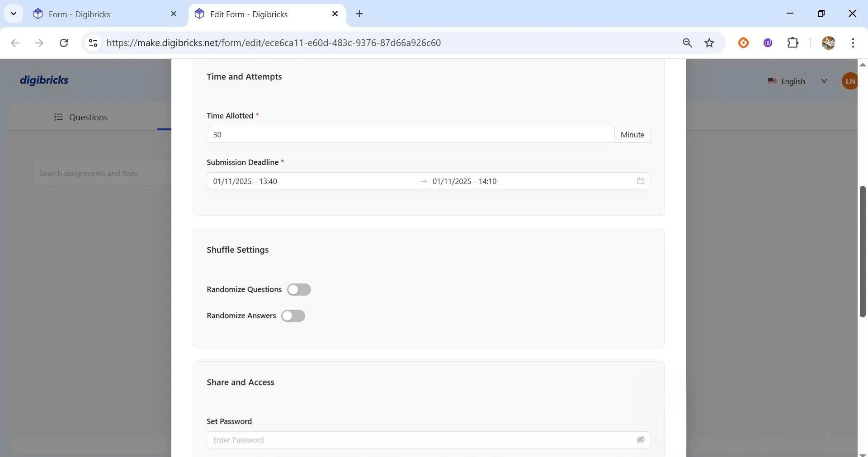
Task: Expand the tab search dropdown arrow
Action: 14,14
